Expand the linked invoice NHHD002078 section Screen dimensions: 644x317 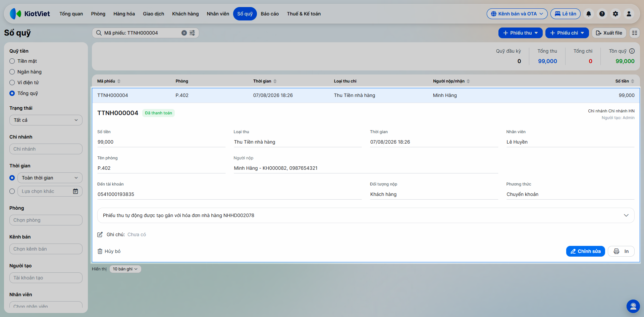[366, 215]
